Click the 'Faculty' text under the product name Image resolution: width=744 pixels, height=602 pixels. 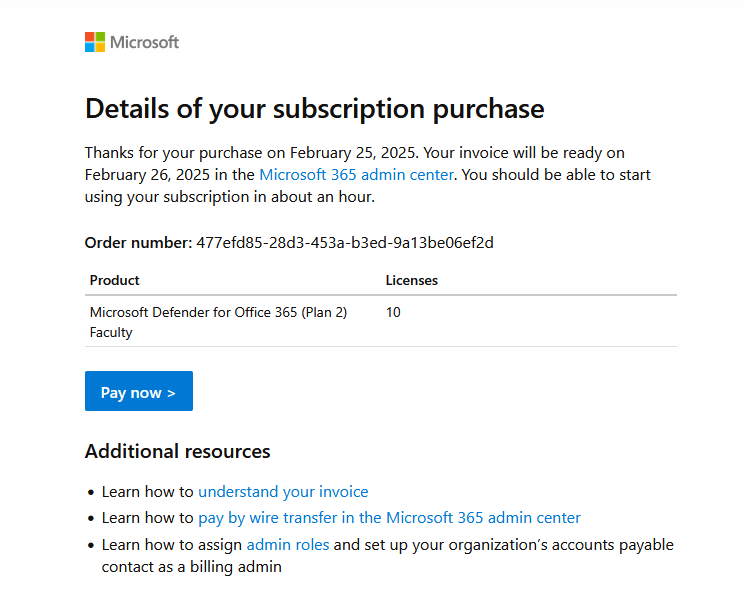[111, 332]
